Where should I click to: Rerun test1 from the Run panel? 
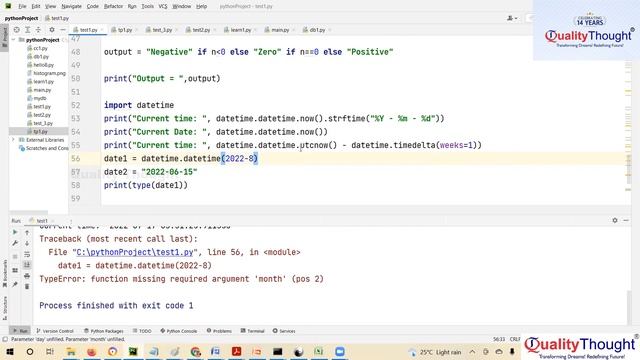(15, 232)
